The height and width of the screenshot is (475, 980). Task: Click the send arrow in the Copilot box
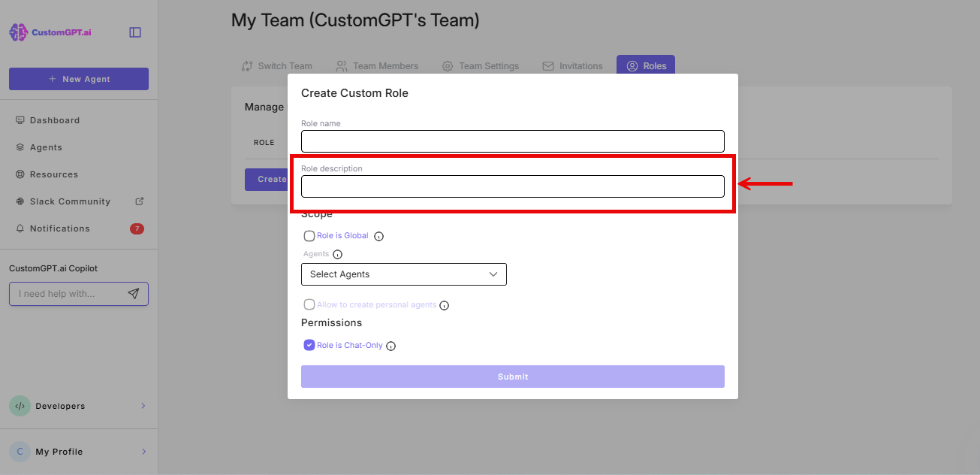click(135, 293)
